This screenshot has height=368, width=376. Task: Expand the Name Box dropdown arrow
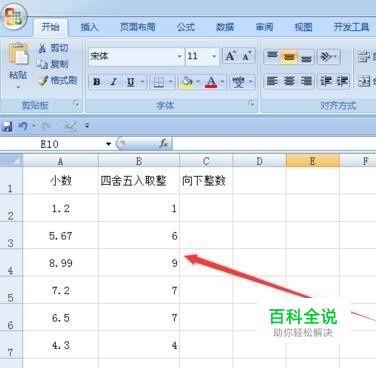(x=108, y=144)
